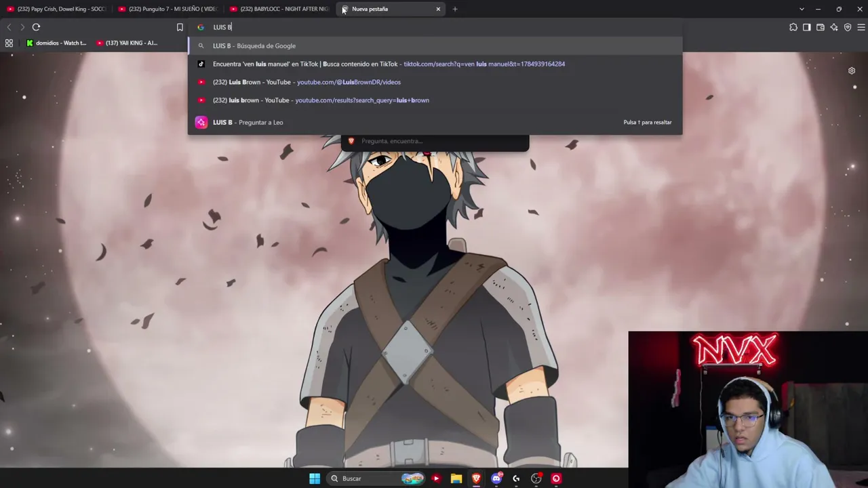Open the browser main menu

(861, 27)
